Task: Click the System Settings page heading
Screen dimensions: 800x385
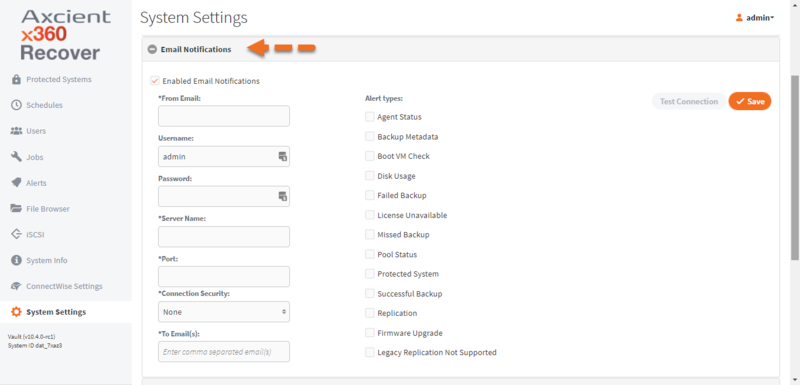Action: click(x=194, y=18)
